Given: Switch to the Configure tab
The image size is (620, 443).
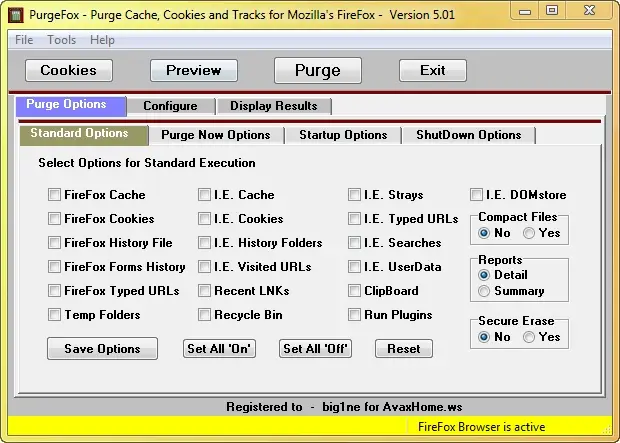Looking at the screenshot, I should coord(170,106).
